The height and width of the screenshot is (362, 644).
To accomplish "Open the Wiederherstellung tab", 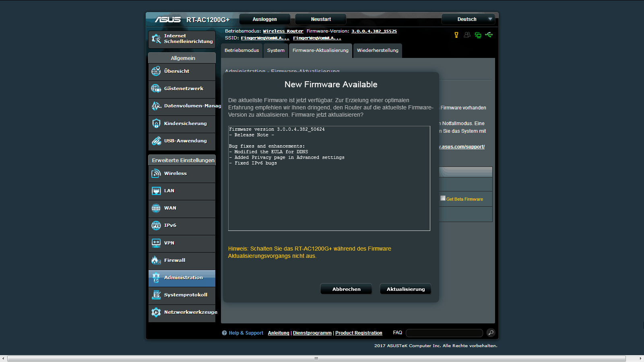I will click(x=378, y=51).
